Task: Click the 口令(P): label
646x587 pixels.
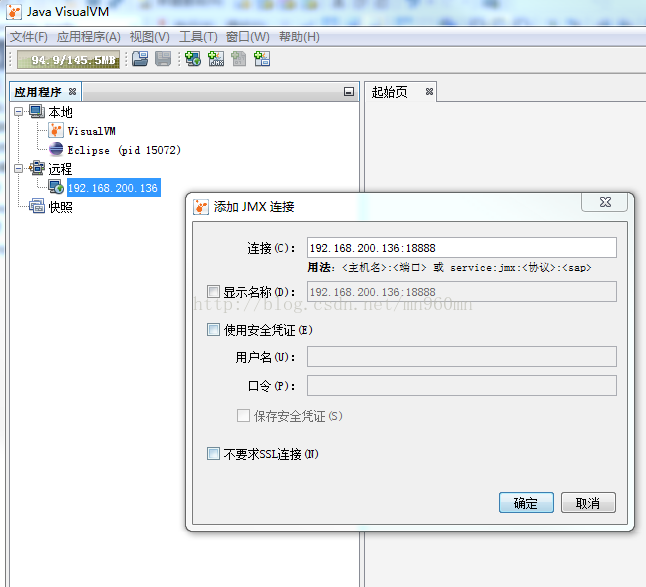Action: [x=272, y=386]
